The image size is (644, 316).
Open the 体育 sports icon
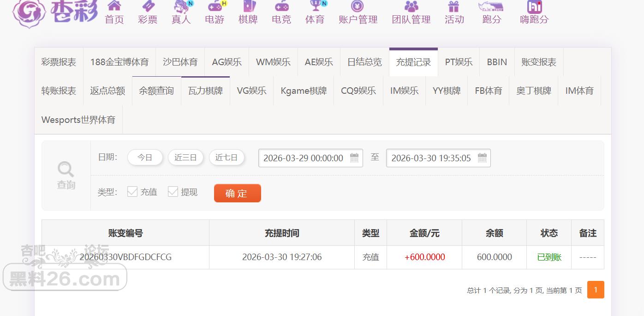pyautogui.click(x=315, y=12)
